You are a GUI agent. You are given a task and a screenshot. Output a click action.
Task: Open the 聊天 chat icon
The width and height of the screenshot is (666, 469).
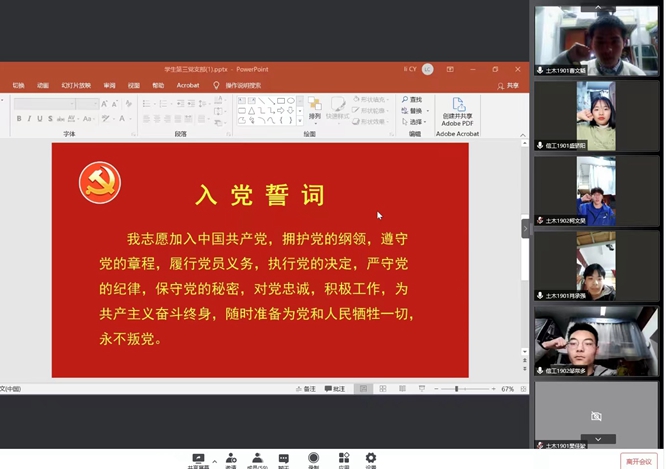tap(284, 458)
